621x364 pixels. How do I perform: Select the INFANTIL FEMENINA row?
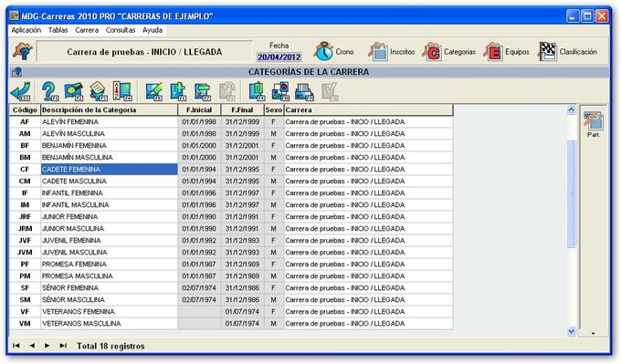[231, 193]
